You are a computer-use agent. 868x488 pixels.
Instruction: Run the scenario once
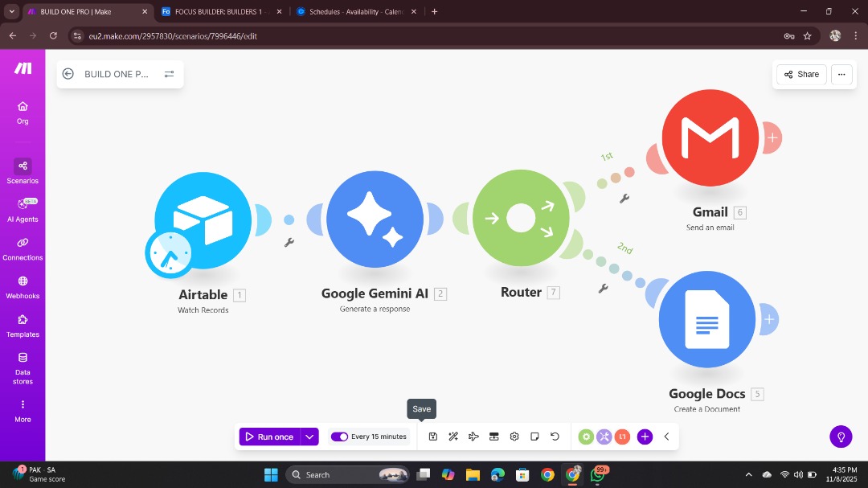[272, 436]
